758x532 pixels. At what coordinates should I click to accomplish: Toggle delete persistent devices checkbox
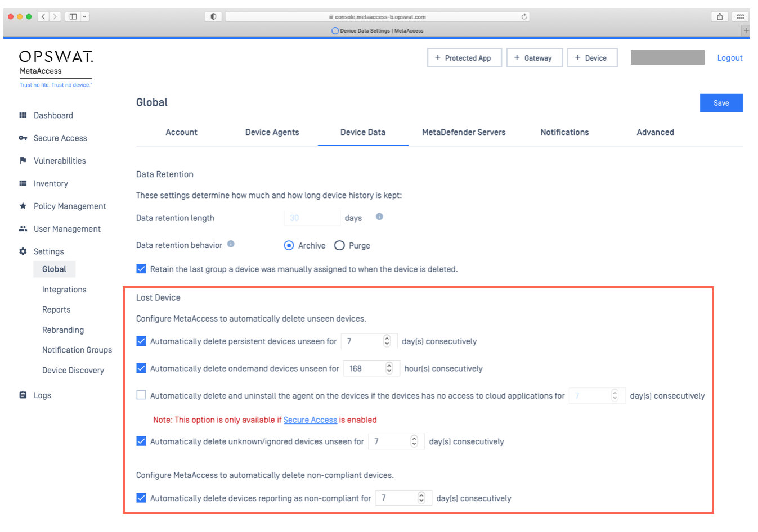coord(141,341)
